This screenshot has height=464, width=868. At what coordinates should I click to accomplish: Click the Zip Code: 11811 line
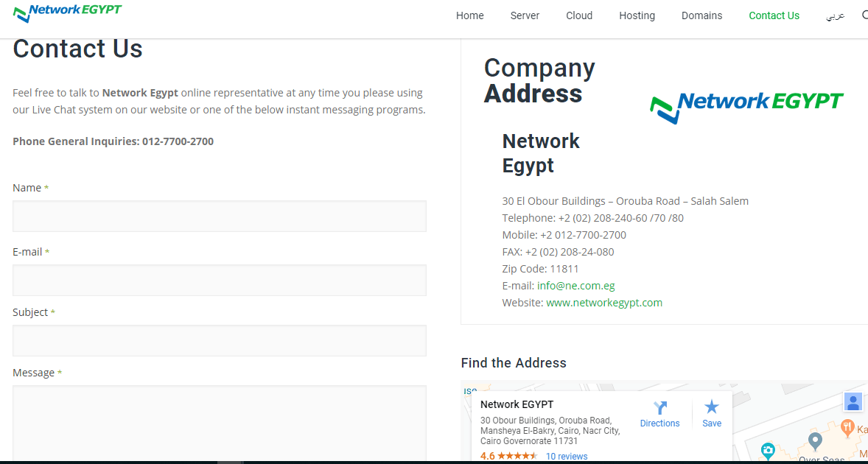click(x=540, y=270)
